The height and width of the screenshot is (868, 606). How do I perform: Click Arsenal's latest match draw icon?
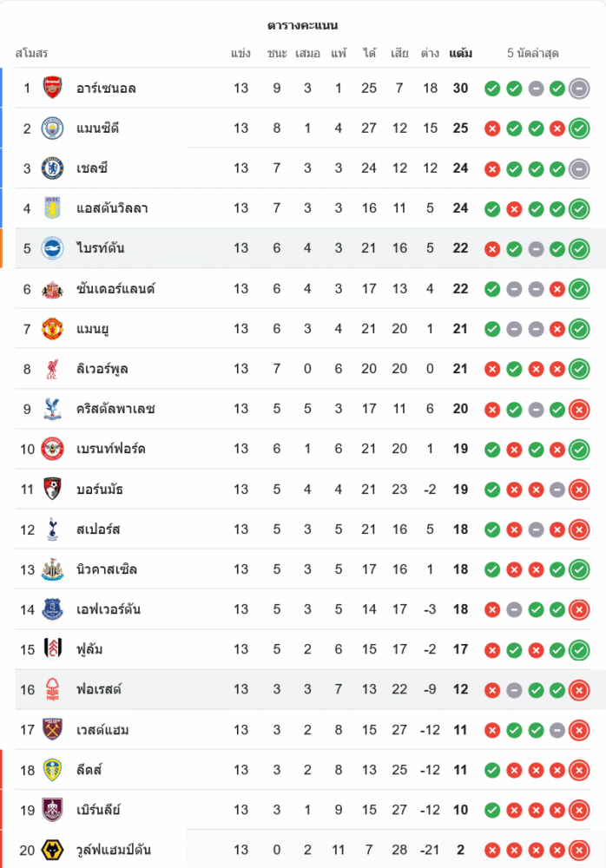(579, 88)
